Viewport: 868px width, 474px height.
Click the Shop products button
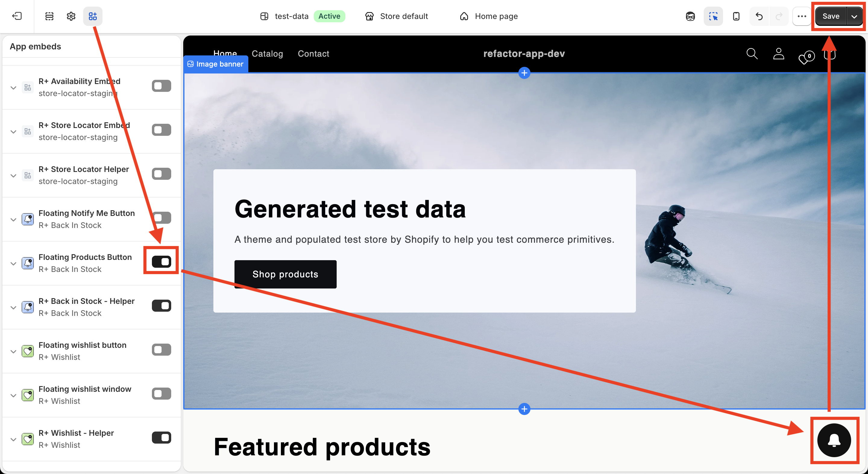point(285,274)
